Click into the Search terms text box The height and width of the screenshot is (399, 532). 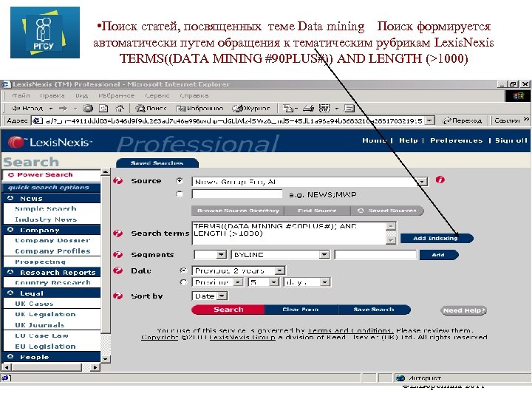[289, 233]
